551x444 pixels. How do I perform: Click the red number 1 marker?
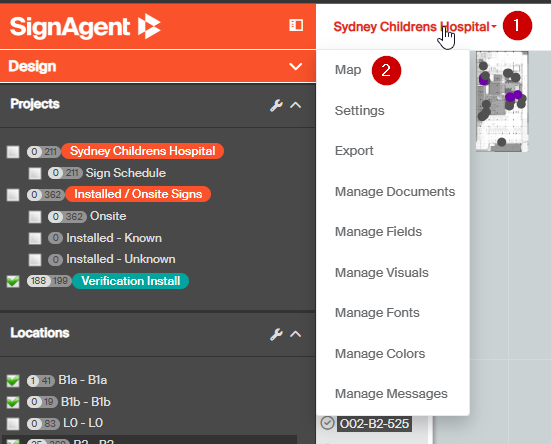click(x=517, y=26)
